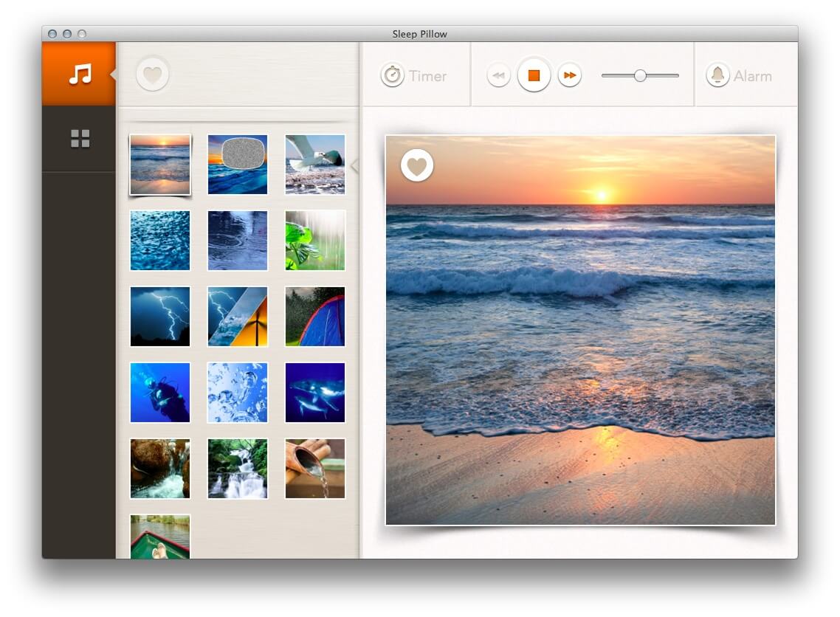The height and width of the screenshot is (617, 840).
Task: Stop playback with the orange square button
Action: 534,75
